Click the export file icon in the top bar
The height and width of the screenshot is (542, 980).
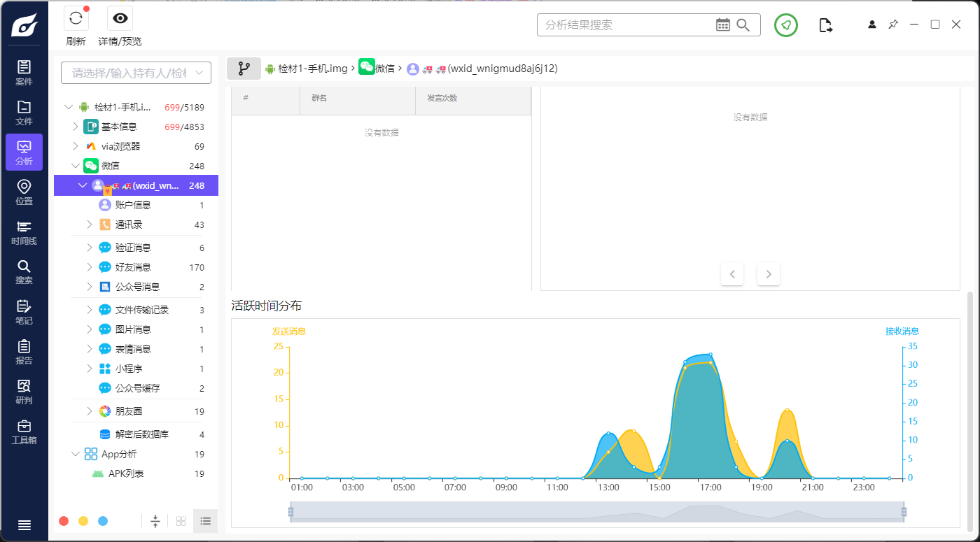[x=826, y=26]
